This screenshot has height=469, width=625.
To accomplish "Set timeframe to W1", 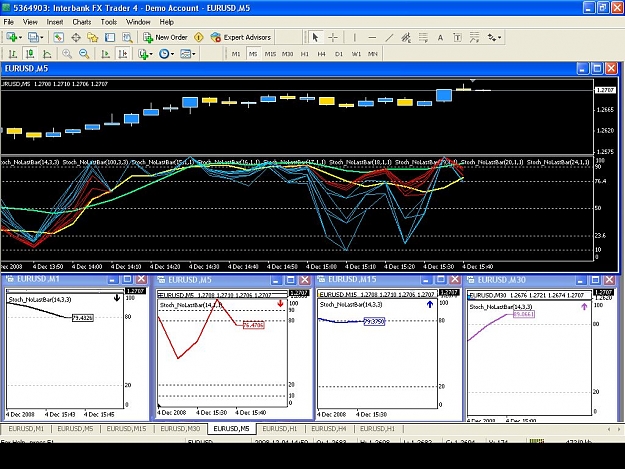I will point(356,54).
